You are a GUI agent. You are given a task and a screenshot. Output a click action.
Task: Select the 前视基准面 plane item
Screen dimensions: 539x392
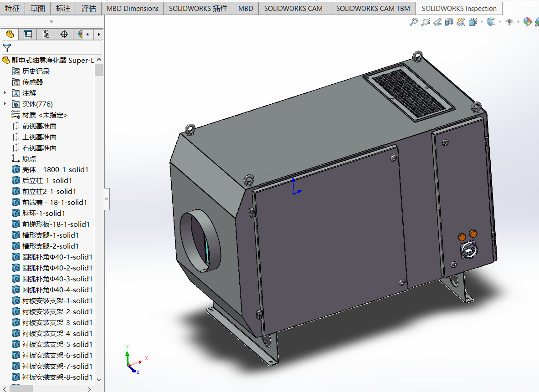39,126
